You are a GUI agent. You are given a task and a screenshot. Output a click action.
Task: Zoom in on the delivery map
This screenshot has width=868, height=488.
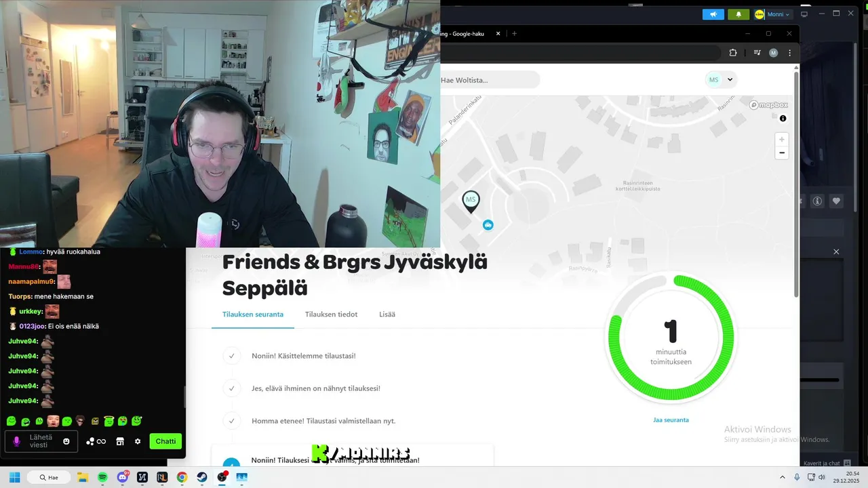782,140
